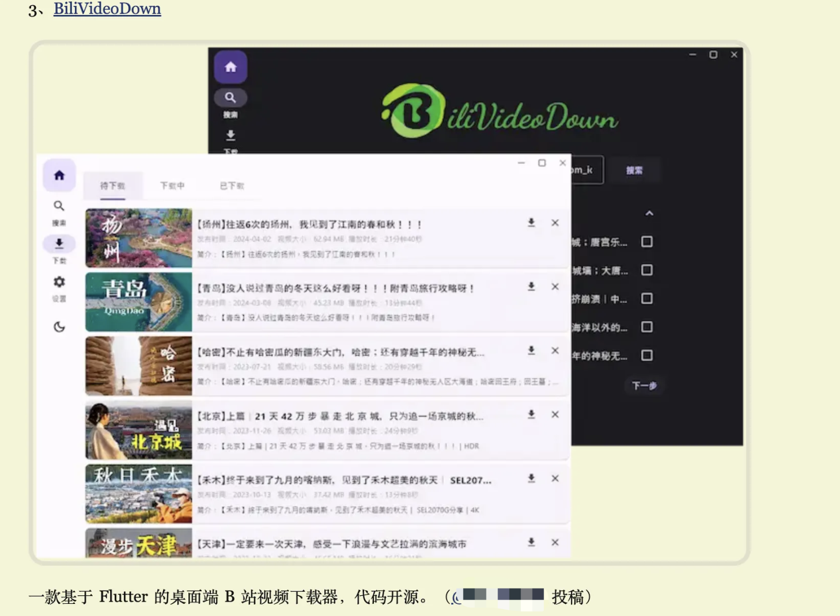Click the Home icon in the dark window

coord(230,67)
